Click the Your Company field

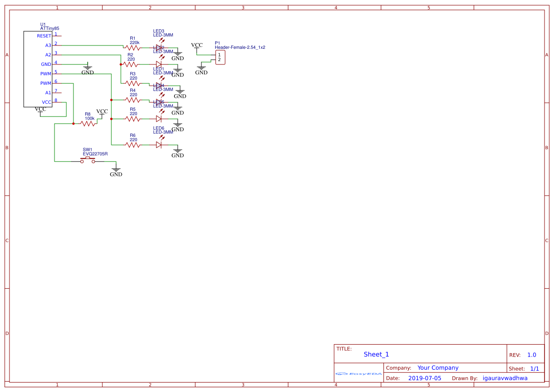pos(438,368)
